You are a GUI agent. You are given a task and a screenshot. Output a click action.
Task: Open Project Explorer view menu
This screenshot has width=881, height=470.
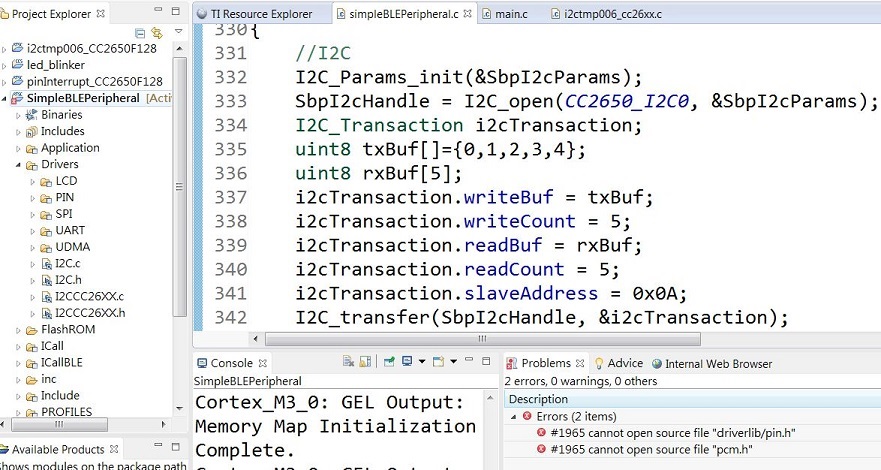coord(178,32)
